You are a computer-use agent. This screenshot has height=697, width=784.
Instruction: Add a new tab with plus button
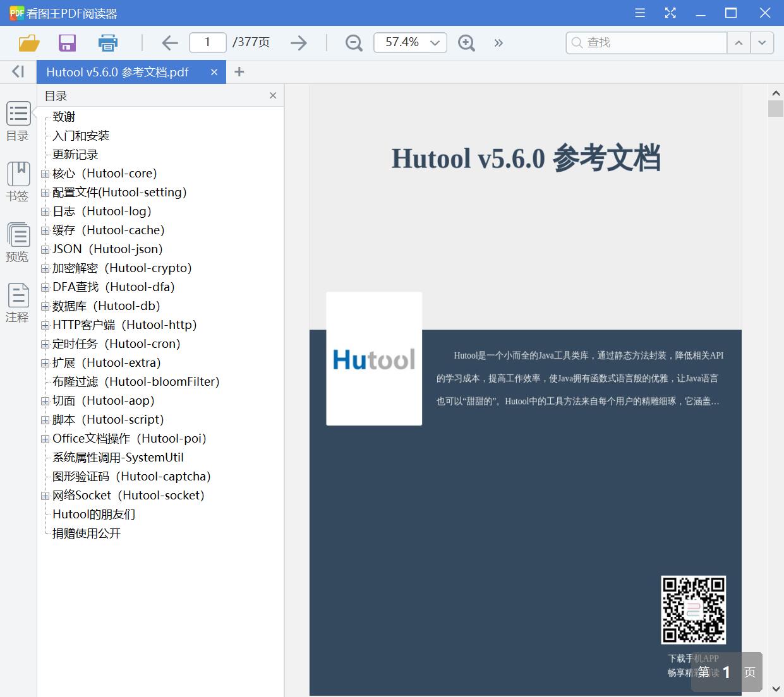(239, 72)
